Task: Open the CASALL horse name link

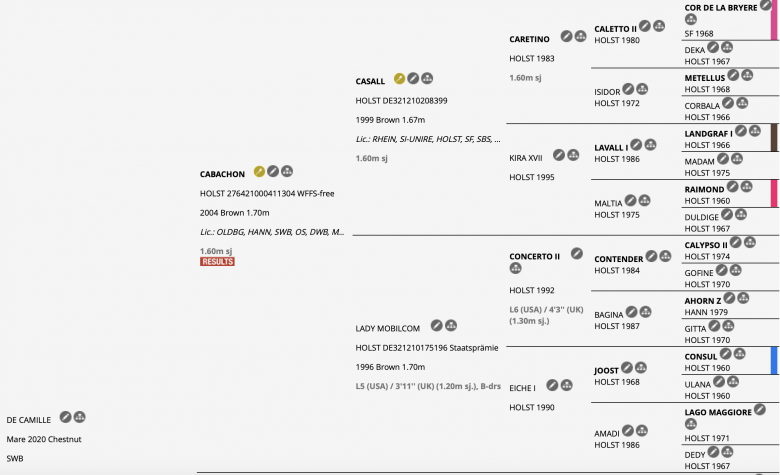Action: pos(370,82)
